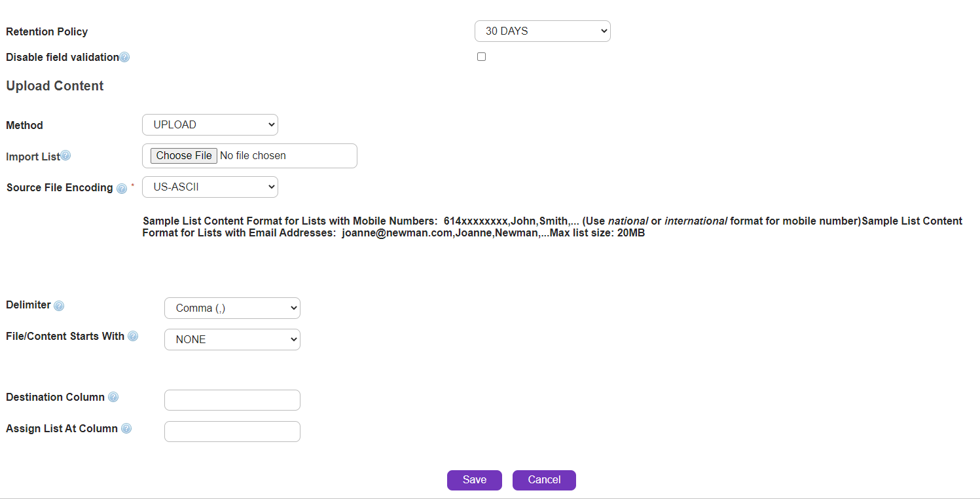The width and height of the screenshot is (980, 499).
Task: Expand the Delimiter Comma dropdown
Action: pyautogui.click(x=232, y=308)
